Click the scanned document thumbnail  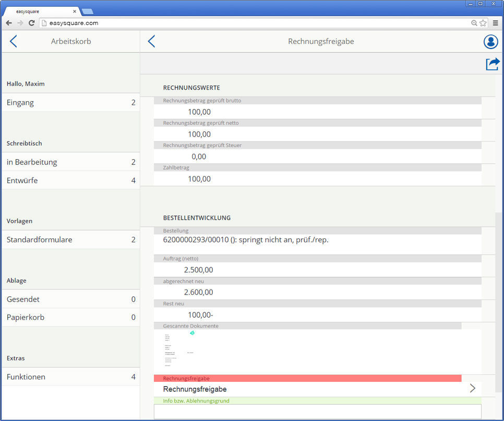(x=177, y=350)
